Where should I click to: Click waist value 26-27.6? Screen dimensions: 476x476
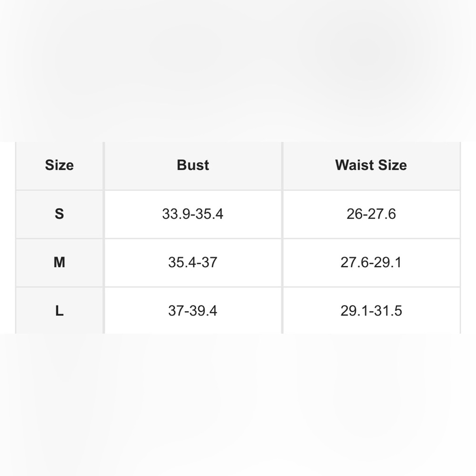[371, 214]
